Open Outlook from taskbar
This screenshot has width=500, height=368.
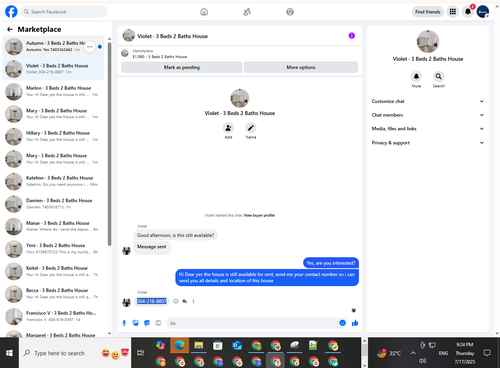pyautogui.click(x=237, y=345)
